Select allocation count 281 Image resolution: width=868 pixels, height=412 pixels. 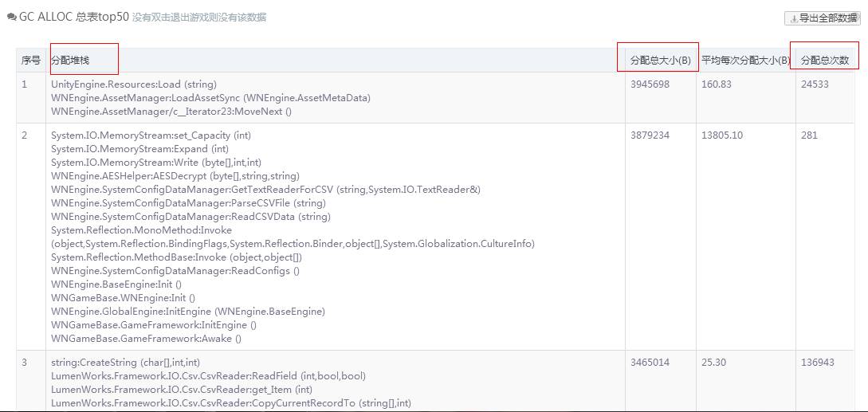point(809,135)
